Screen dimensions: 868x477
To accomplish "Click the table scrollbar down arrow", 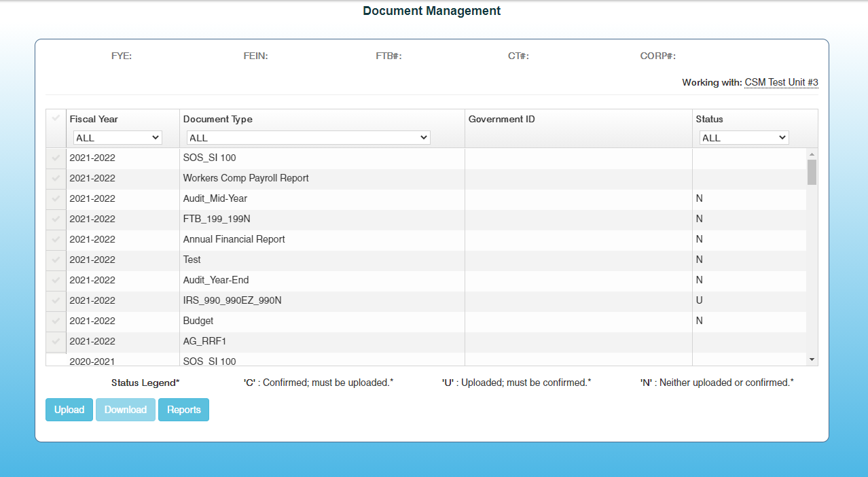I will point(812,359).
